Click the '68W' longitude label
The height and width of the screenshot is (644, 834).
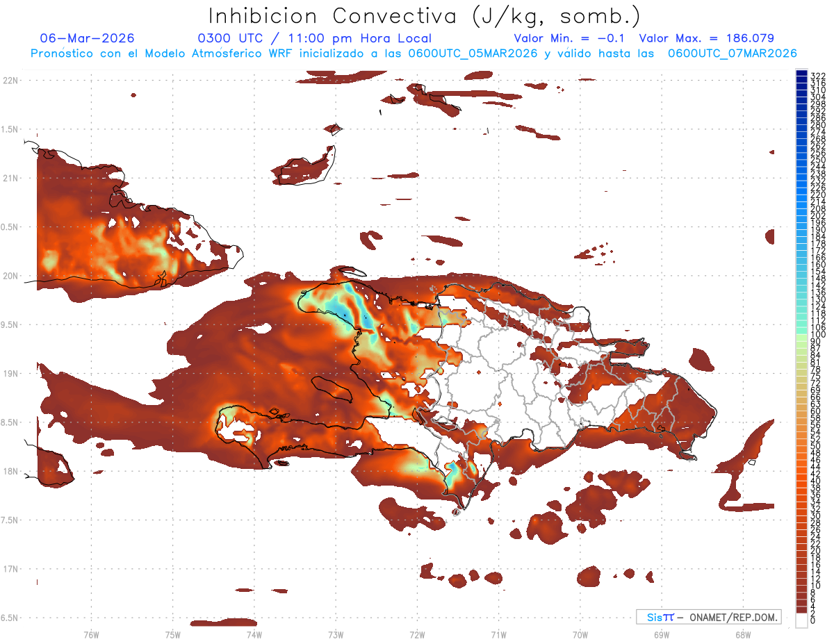coord(742,634)
